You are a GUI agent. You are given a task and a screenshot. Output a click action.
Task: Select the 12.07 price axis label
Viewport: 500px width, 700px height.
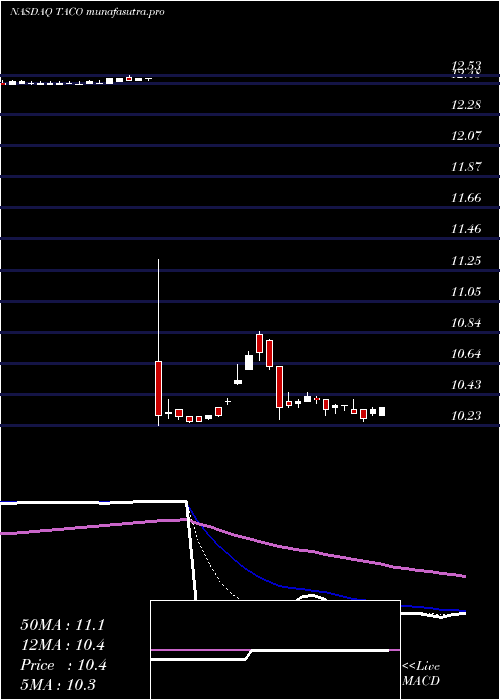[466, 136]
